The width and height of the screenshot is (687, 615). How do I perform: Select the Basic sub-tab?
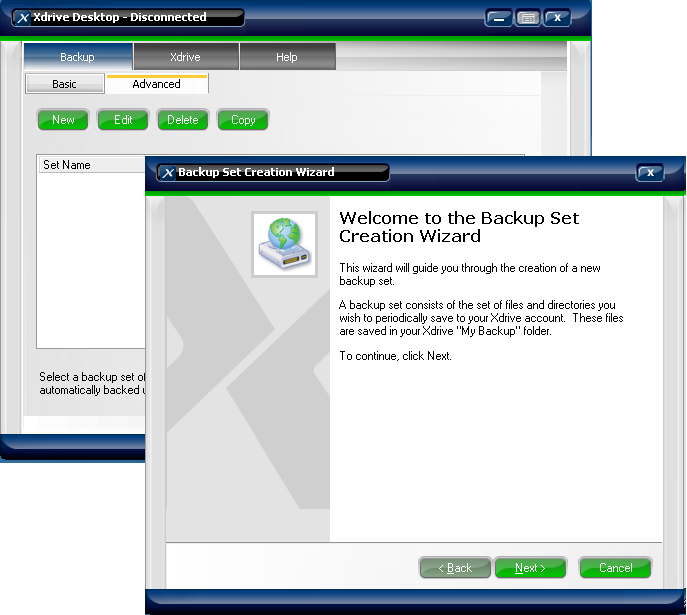[65, 84]
